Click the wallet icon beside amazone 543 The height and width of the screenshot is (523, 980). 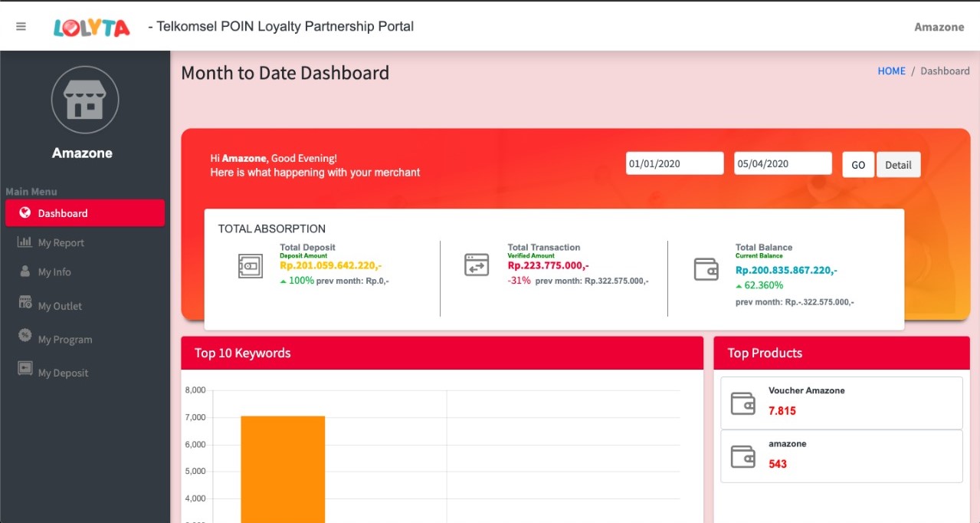tap(742, 456)
